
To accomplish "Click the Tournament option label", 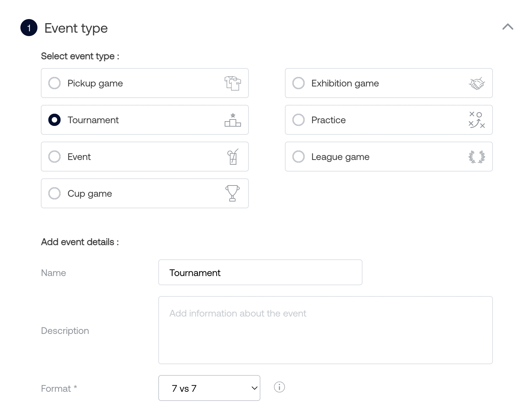I will pyautogui.click(x=93, y=120).
